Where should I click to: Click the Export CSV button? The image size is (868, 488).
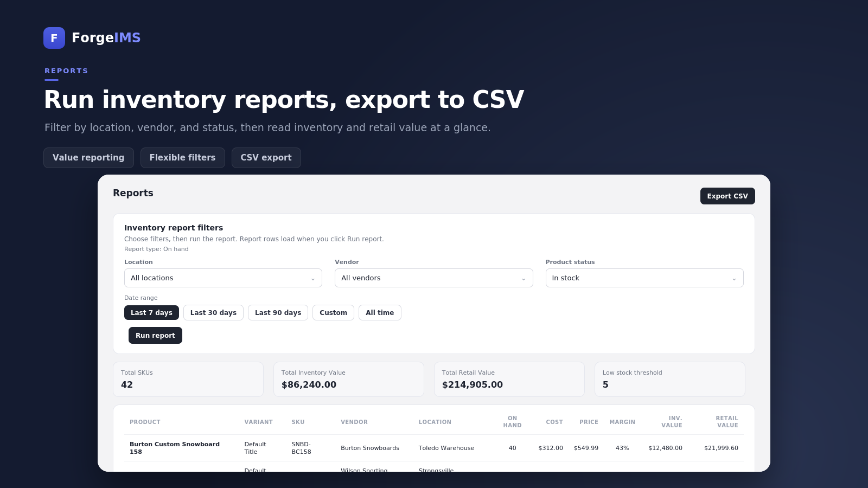[x=727, y=196]
